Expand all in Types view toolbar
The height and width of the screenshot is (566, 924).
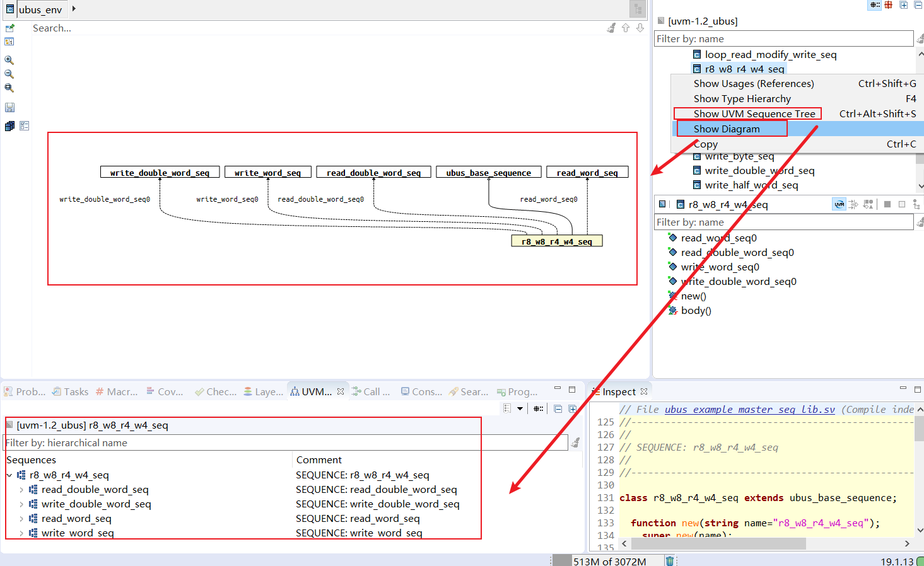coord(903,4)
